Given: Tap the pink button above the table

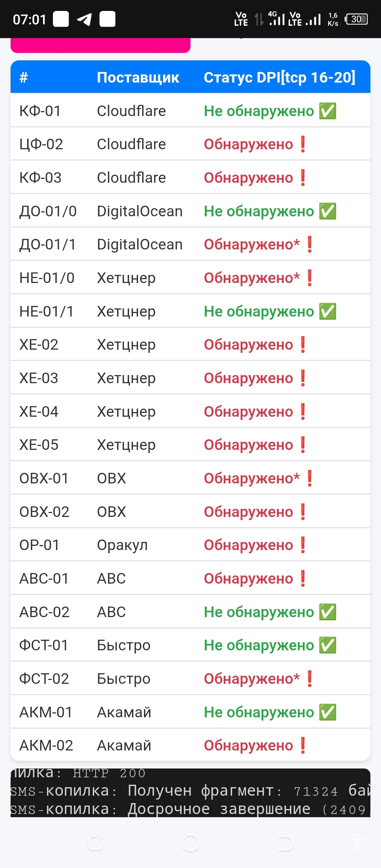Looking at the screenshot, I should 101,45.
